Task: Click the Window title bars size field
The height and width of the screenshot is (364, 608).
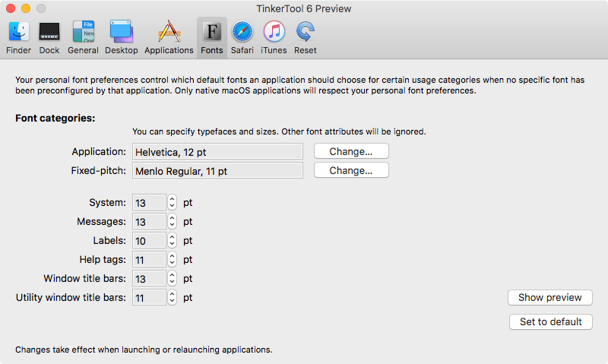Action: coord(149,278)
